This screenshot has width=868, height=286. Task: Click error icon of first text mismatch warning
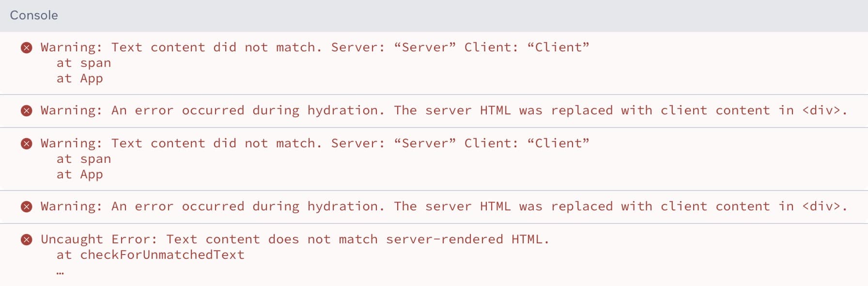(x=27, y=48)
